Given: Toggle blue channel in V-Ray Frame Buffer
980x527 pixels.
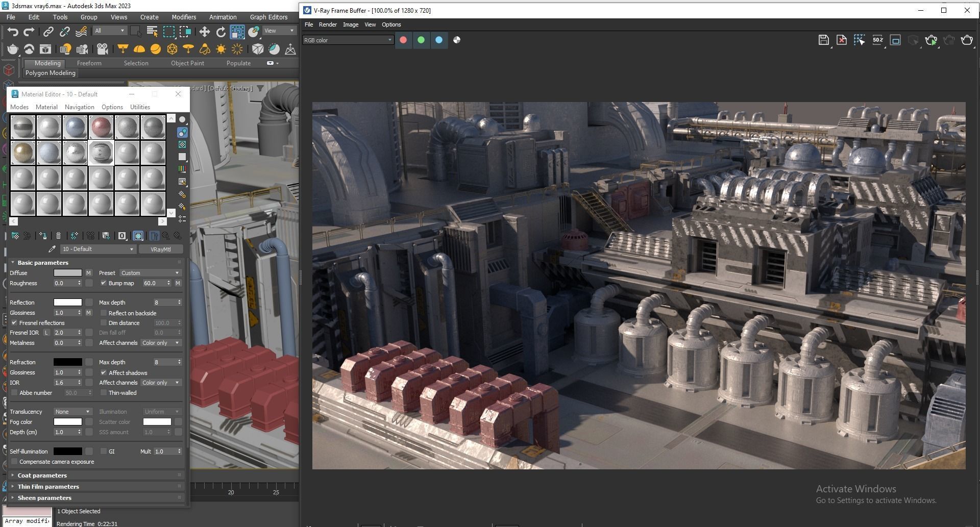Looking at the screenshot, I should pyautogui.click(x=439, y=40).
